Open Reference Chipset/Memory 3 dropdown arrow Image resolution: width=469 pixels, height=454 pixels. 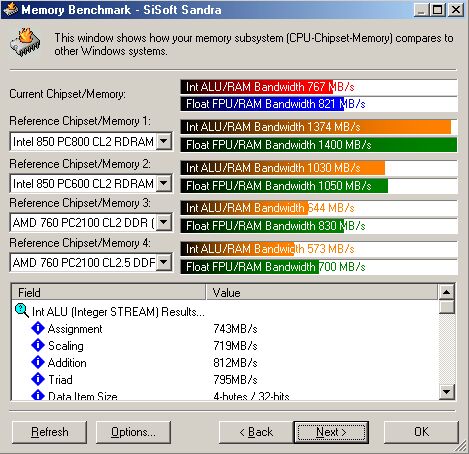tap(164, 222)
